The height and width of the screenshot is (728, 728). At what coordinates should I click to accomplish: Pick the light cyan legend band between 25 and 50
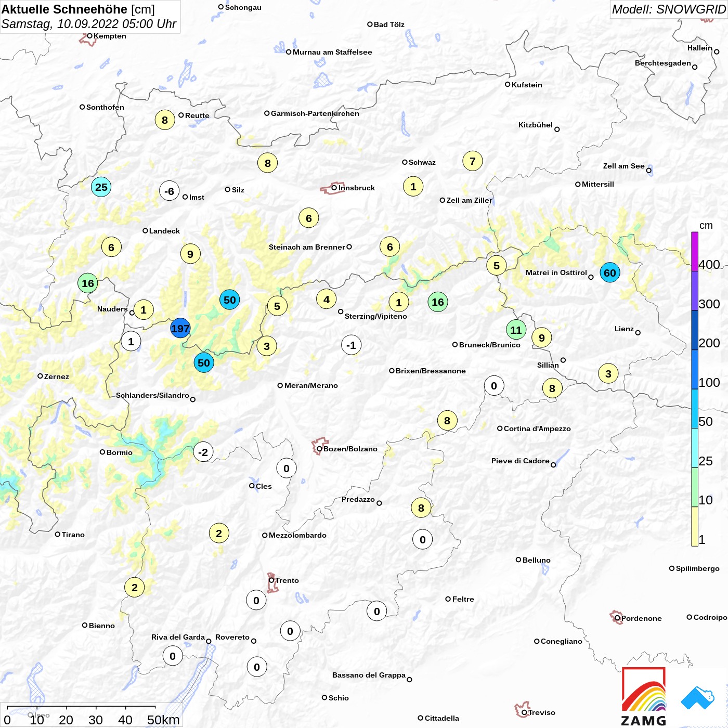pyautogui.click(x=695, y=448)
